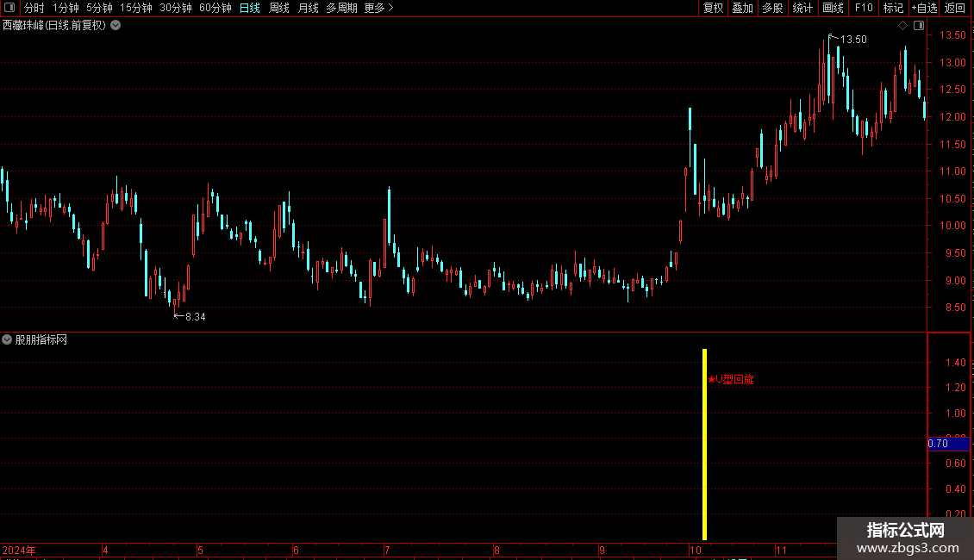Switch to 月线 monthly chart
The height and width of the screenshot is (560, 974).
pos(308,8)
